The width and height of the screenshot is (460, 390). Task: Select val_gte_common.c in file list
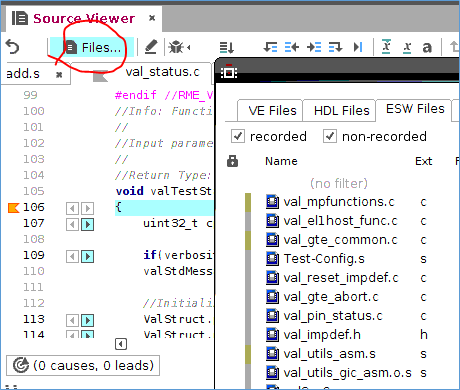[340, 240]
